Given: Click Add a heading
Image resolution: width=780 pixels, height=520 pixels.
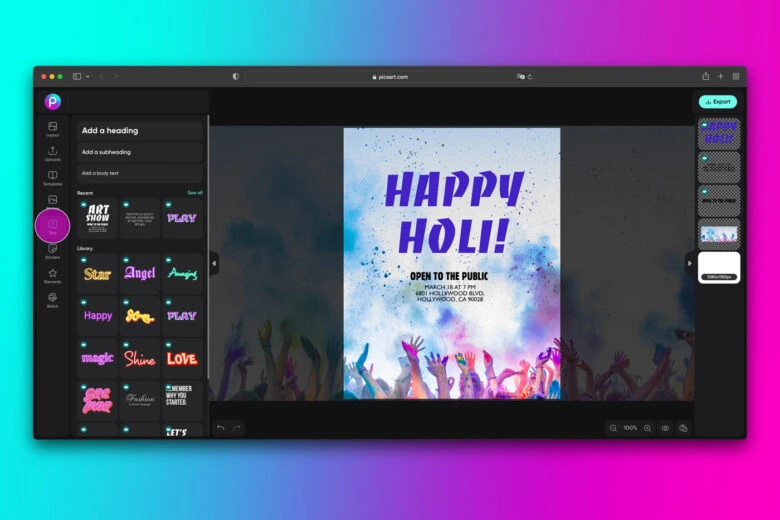Looking at the screenshot, I should (x=139, y=131).
